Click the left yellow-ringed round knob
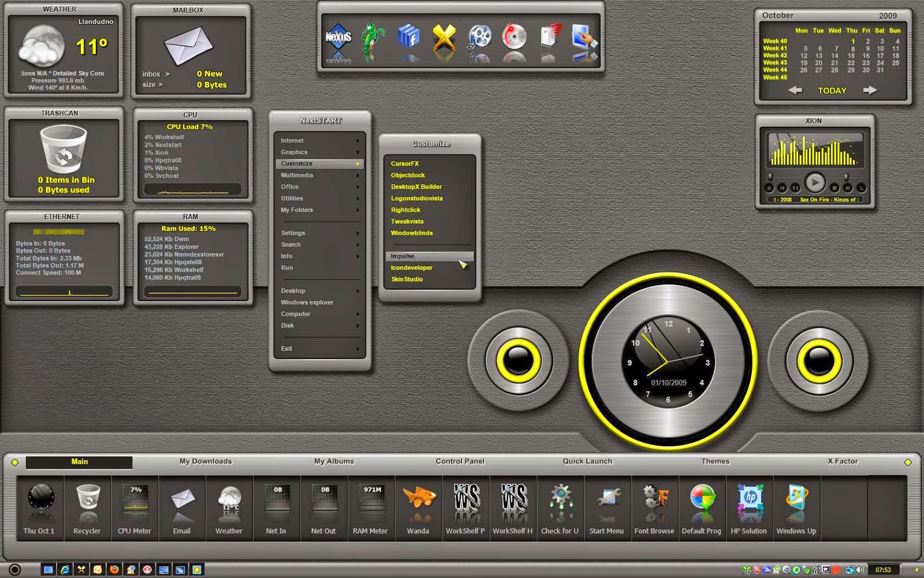Screen dimensions: 924x578 pyautogui.click(x=519, y=361)
